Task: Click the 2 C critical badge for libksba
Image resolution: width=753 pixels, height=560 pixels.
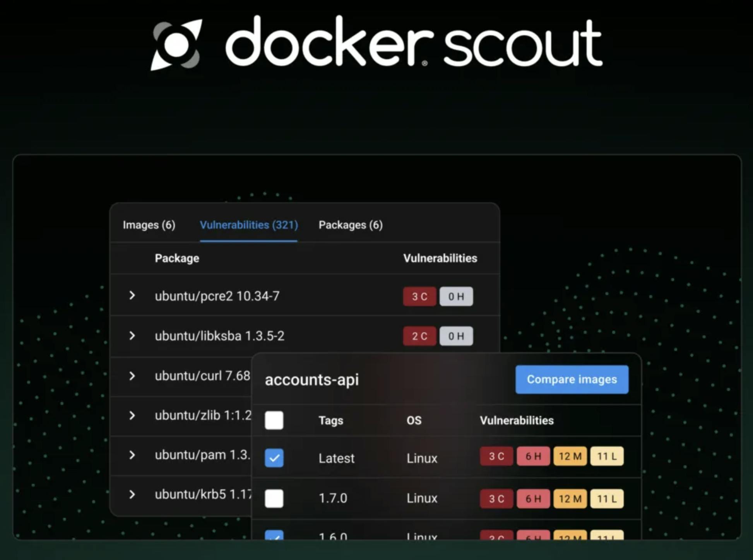Action: [x=419, y=336]
